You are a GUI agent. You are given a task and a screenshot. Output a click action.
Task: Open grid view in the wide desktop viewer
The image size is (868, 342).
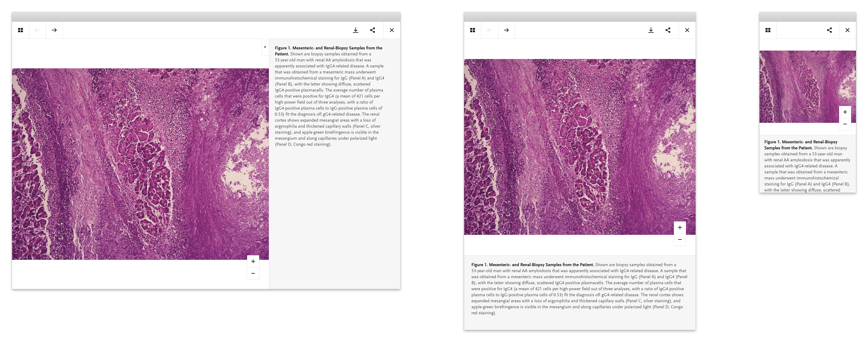[x=20, y=30]
